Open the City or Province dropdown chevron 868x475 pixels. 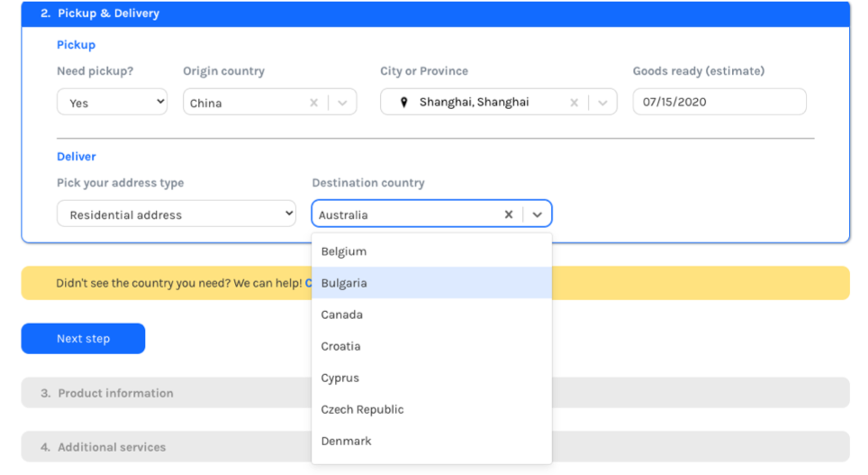602,103
